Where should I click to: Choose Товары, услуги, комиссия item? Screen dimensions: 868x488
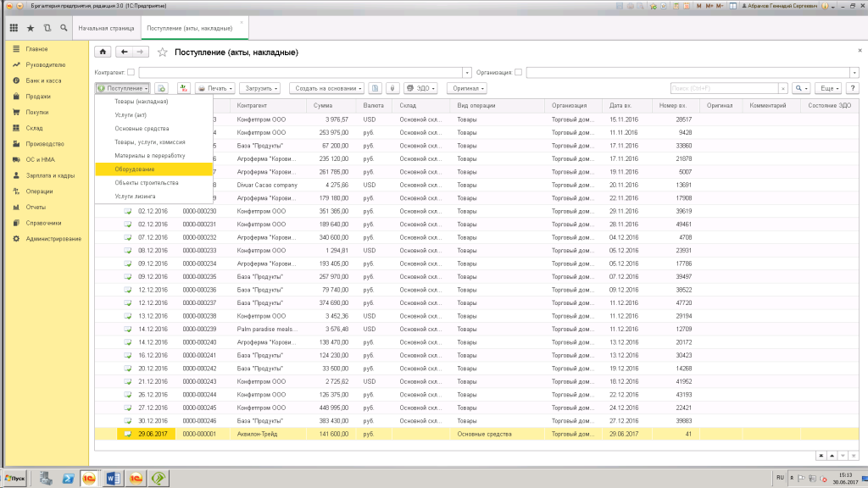[x=154, y=142]
